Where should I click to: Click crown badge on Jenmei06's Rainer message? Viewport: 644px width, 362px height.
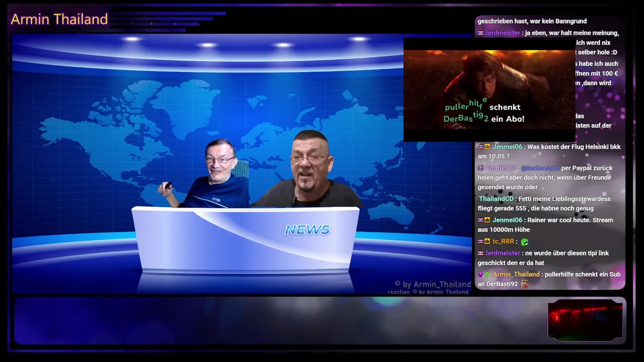[487, 220]
